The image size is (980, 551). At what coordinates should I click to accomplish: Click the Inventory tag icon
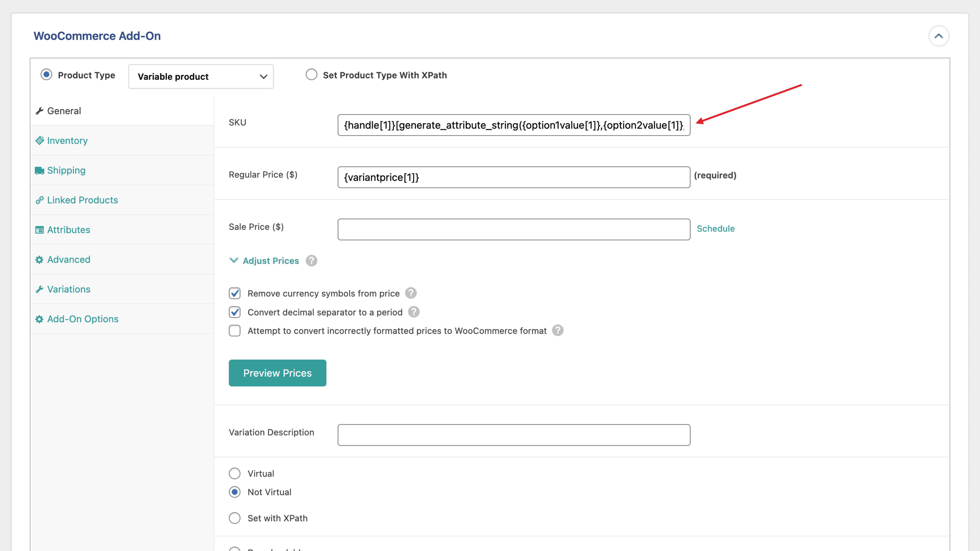click(40, 141)
